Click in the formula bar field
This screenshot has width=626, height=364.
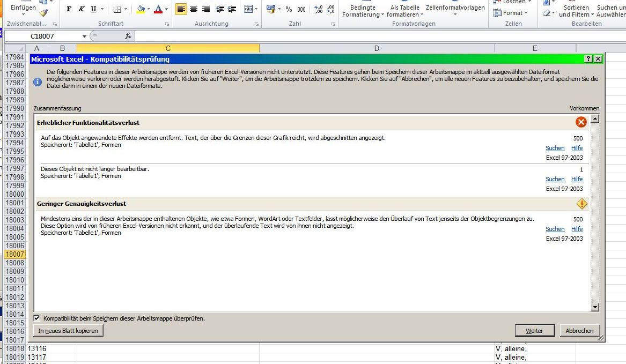click(380, 36)
